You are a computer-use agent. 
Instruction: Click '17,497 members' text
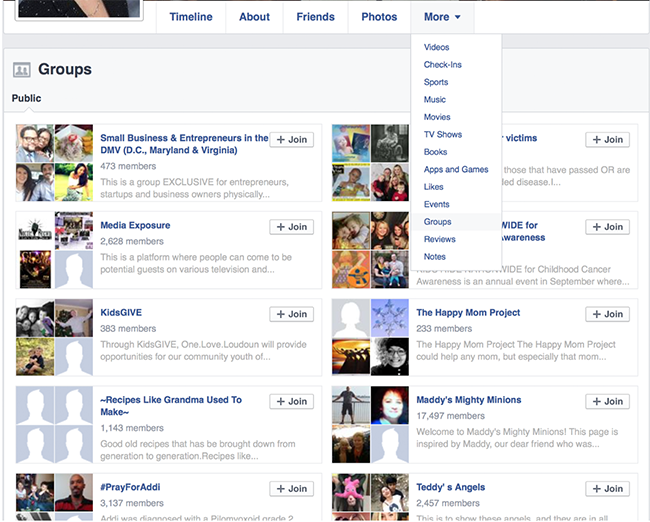click(451, 416)
